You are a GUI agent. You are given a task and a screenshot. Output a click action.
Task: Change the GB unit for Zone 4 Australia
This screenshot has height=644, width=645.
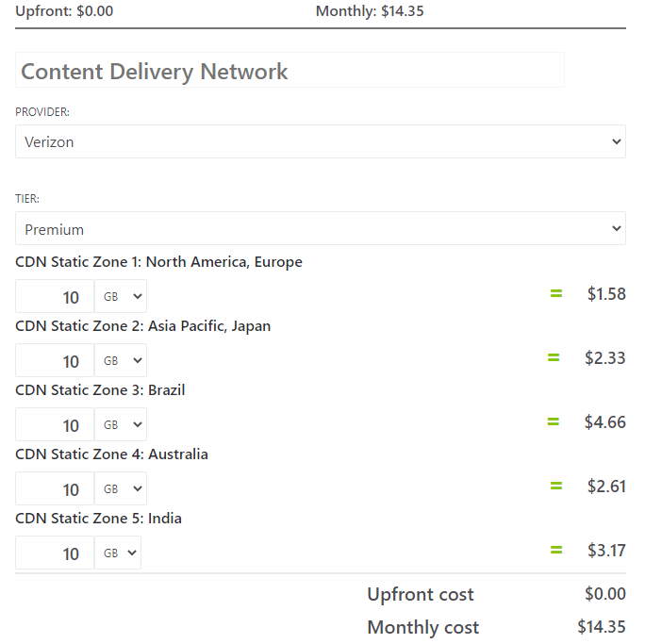[x=121, y=488]
